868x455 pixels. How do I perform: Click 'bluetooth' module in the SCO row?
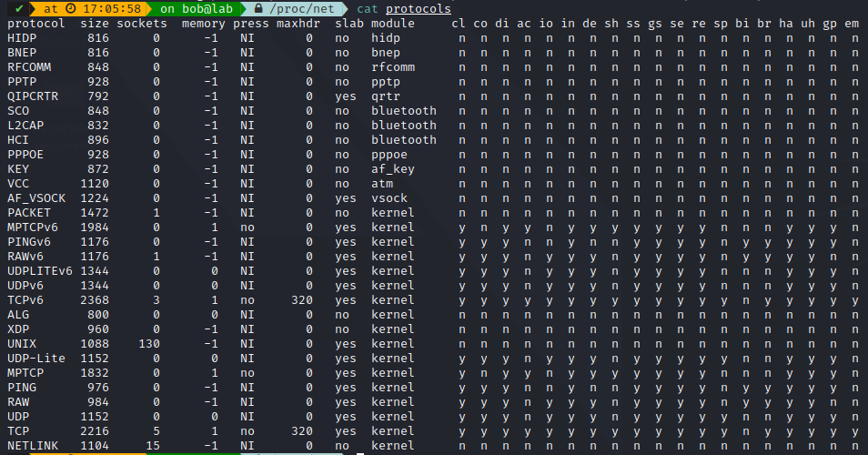[404, 111]
